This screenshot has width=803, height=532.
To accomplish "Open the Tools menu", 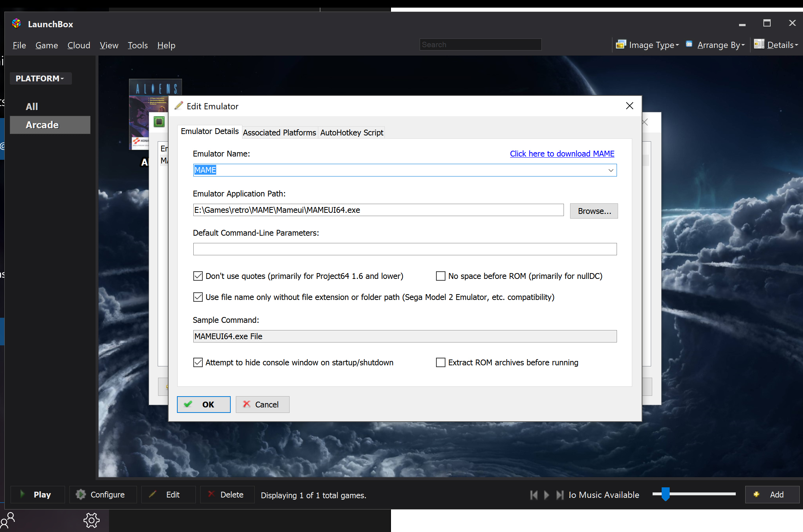I will point(138,45).
